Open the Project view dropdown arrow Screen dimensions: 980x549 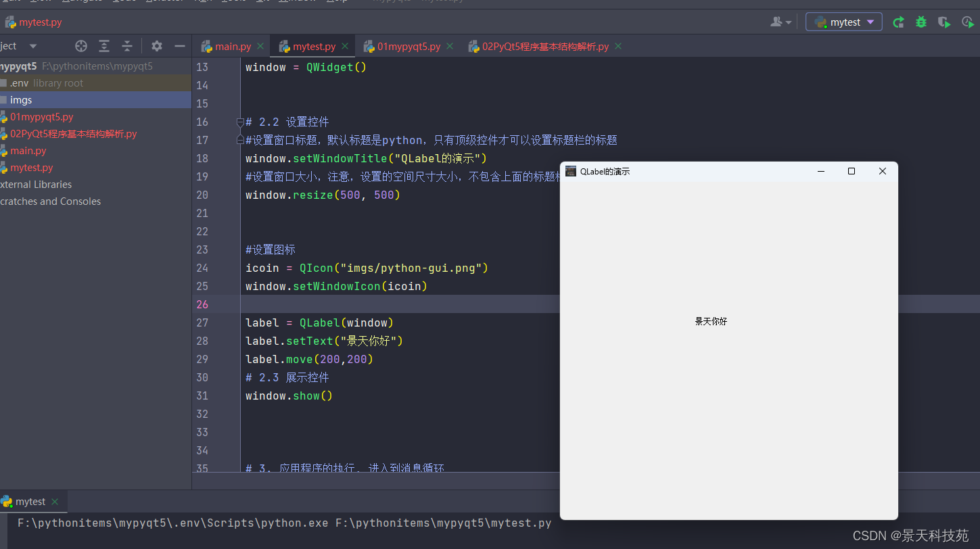33,46
